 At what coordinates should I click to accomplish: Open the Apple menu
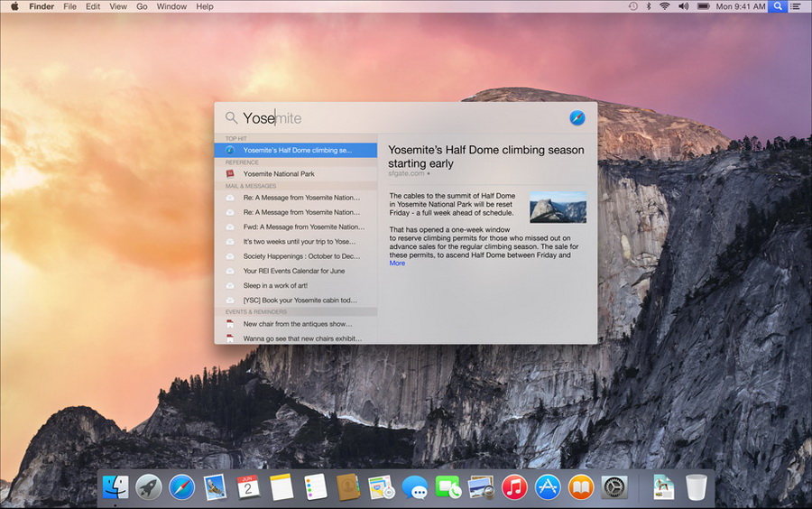(x=14, y=6)
